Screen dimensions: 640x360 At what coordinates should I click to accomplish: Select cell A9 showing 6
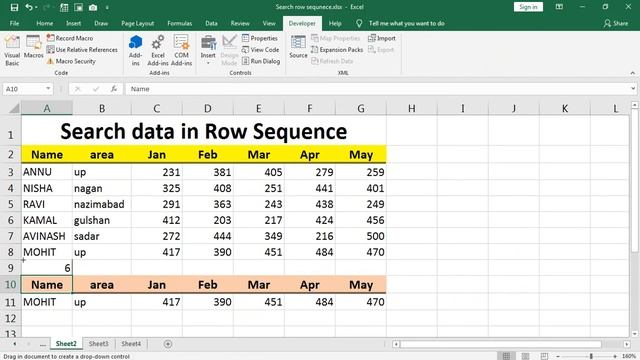(47, 268)
